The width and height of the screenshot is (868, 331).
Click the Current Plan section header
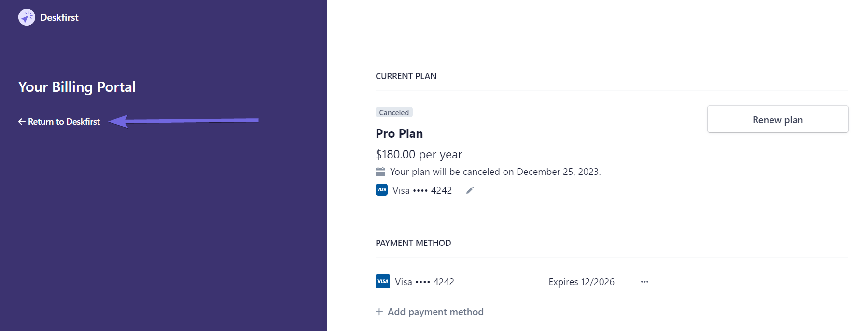406,76
